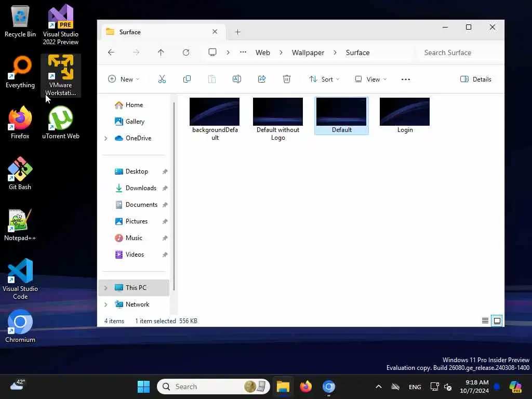
Task: Click the Delete trash icon
Action: [x=286, y=79]
